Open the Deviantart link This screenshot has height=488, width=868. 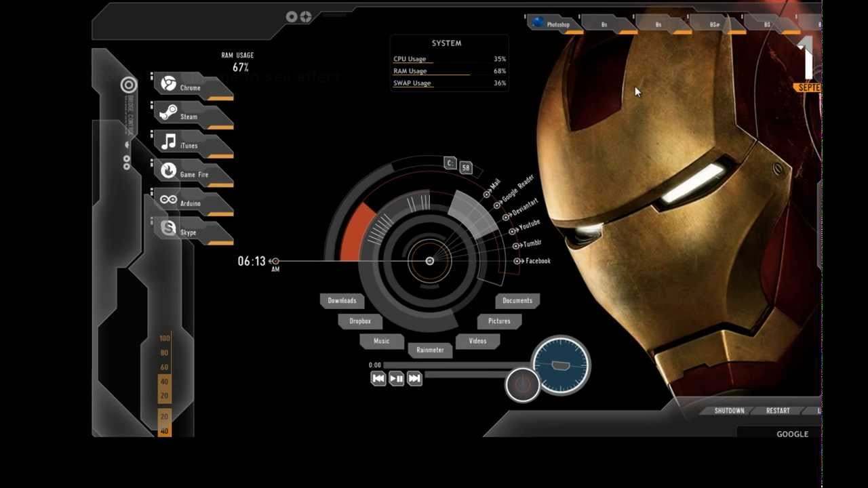[521, 208]
